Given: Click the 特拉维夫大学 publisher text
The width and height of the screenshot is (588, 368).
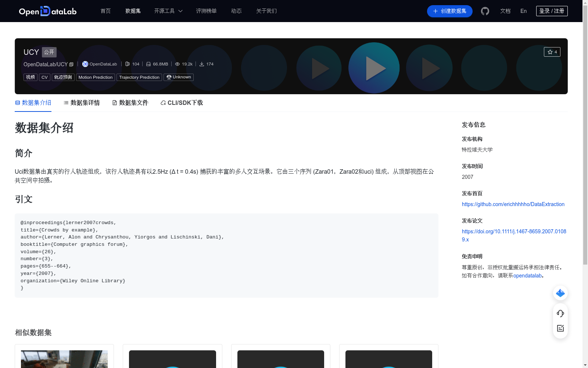Looking at the screenshot, I should (477, 150).
